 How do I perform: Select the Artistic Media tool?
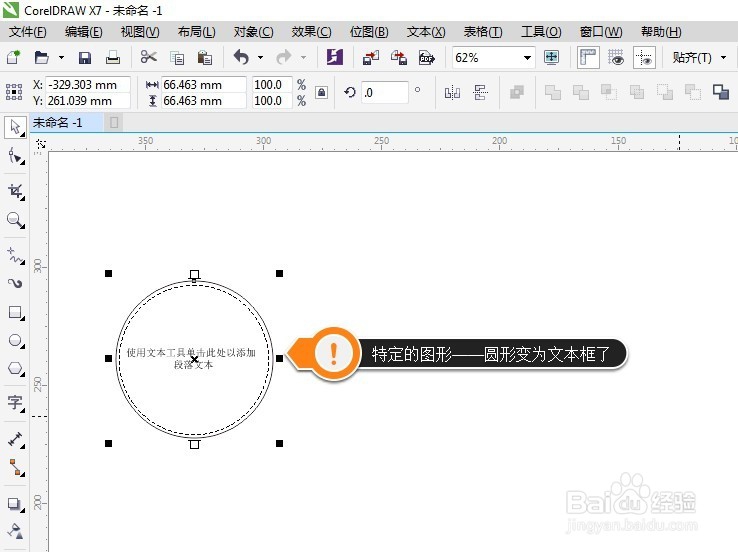click(15, 283)
